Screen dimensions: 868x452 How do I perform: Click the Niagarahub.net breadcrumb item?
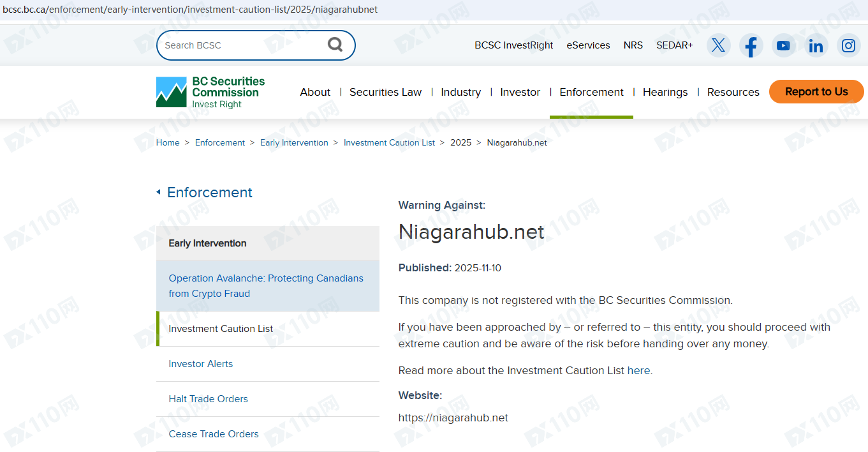[517, 142]
